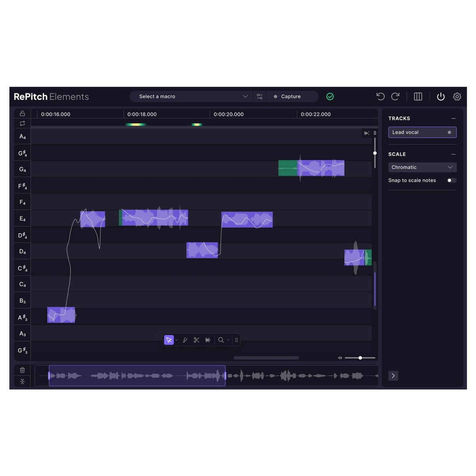This screenshot has width=476, height=476.
Task: Click the trash delete icon
Action: coord(22,370)
